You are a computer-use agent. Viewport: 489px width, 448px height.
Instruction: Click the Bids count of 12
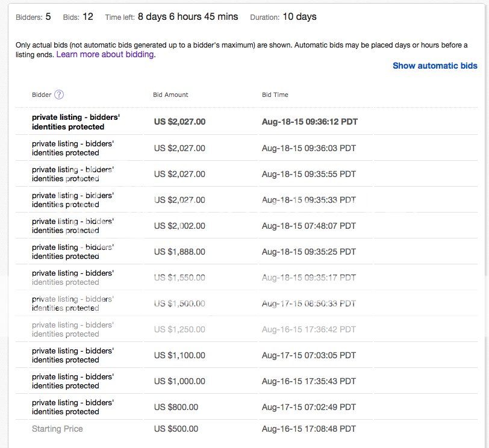(x=87, y=17)
